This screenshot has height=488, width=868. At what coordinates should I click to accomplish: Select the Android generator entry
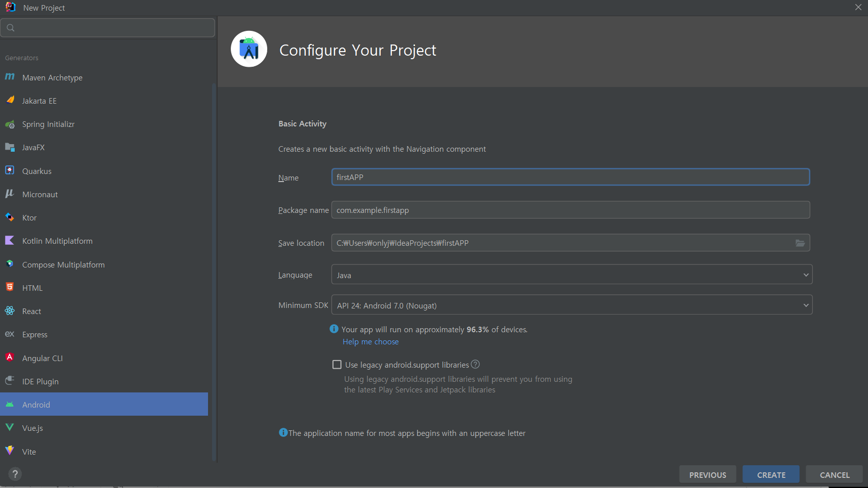coord(104,405)
